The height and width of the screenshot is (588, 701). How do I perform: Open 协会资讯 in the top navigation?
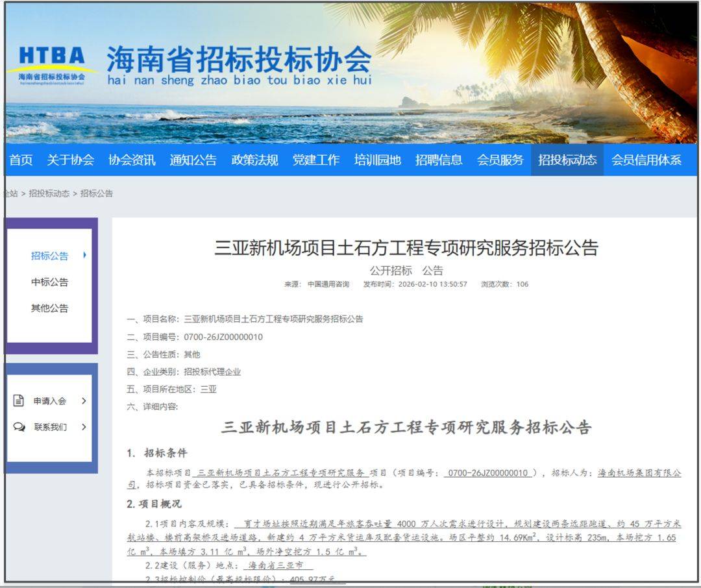pos(132,160)
